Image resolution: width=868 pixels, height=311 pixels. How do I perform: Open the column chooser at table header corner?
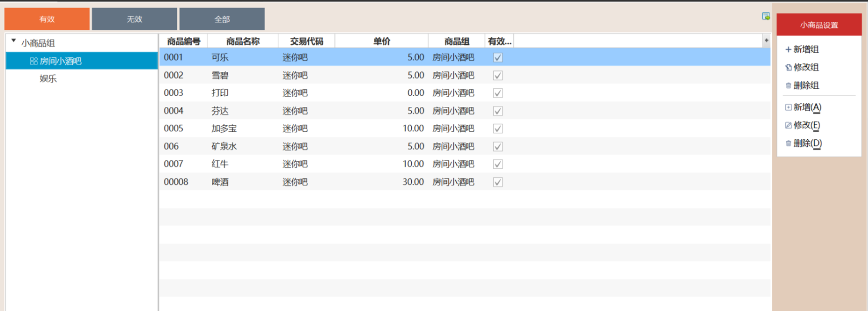(766, 41)
